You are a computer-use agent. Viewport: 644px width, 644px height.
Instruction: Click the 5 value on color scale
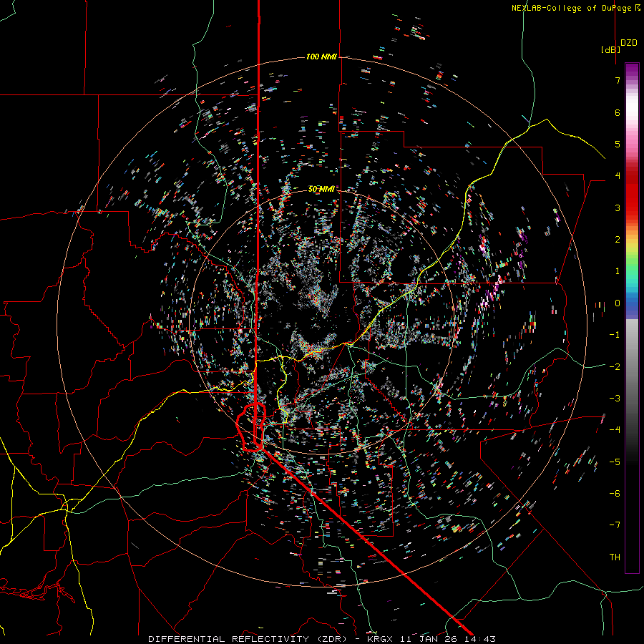click(618, 144)
